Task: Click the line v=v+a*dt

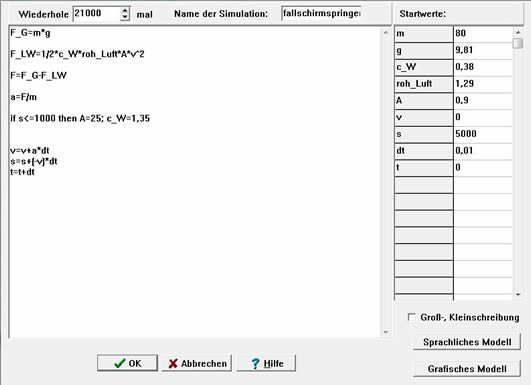Action: pyautogui.click(x=30, y=150)
